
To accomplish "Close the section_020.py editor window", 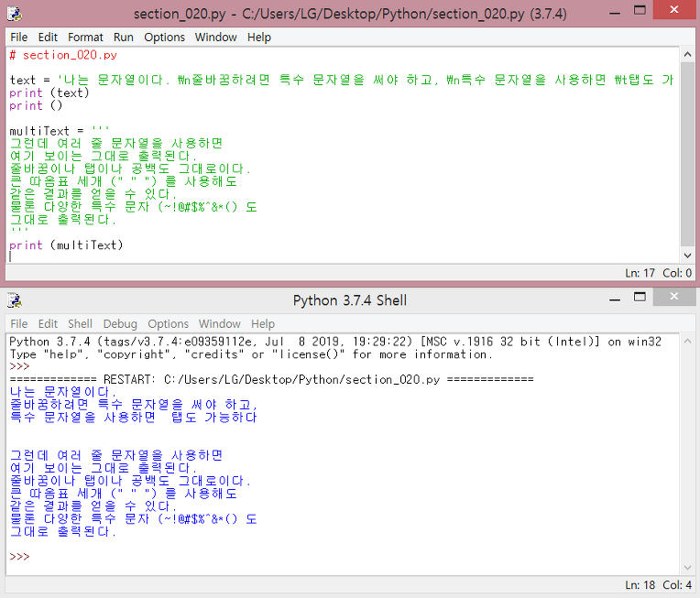I will 674,9.
